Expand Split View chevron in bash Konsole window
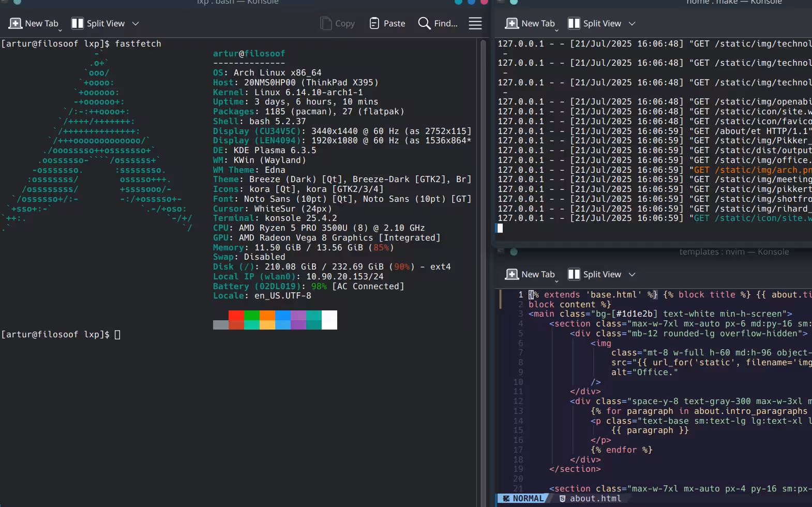812x507 pixels. (x=136, y=23)
